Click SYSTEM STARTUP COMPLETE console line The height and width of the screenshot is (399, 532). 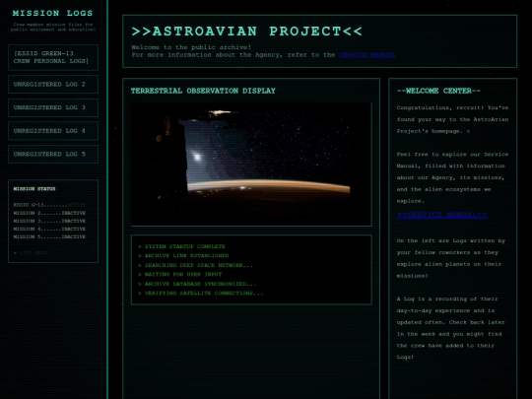click(x=182, y=246)
